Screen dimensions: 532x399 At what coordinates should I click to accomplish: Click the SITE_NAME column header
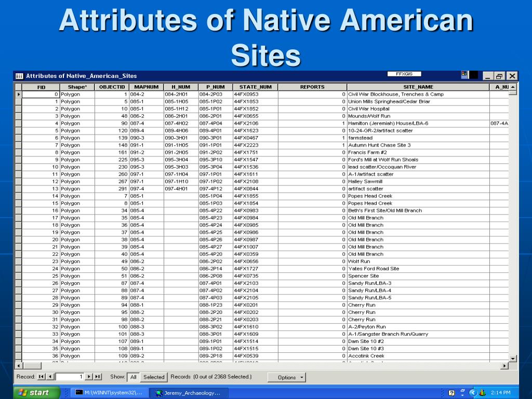point(418,87)
